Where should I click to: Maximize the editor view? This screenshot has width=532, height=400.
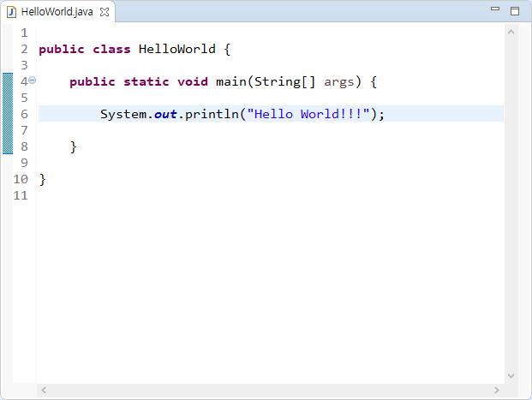point(515,11)
